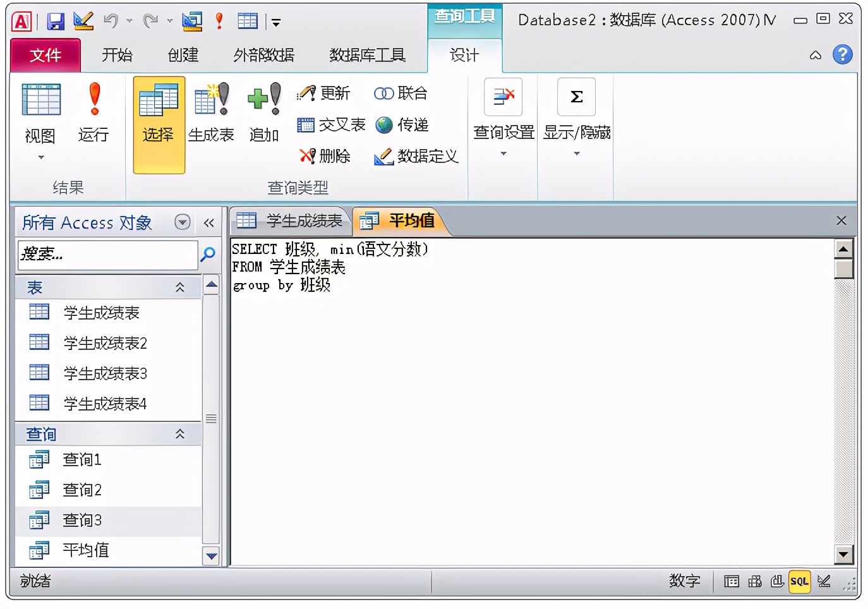
Task: Click the 传递 (Pass-Through) query icon
Action: pyautogui.click(x=403, y=124)
